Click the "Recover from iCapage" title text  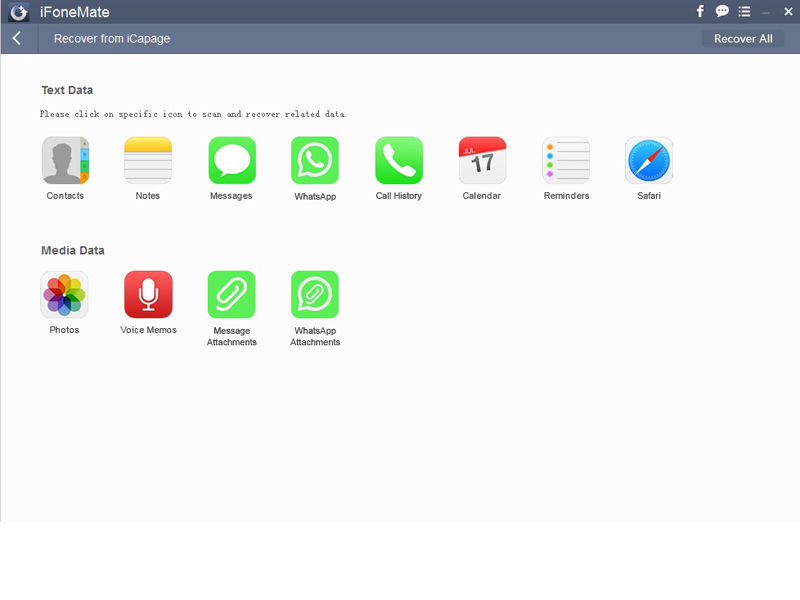tap(112, 39)
